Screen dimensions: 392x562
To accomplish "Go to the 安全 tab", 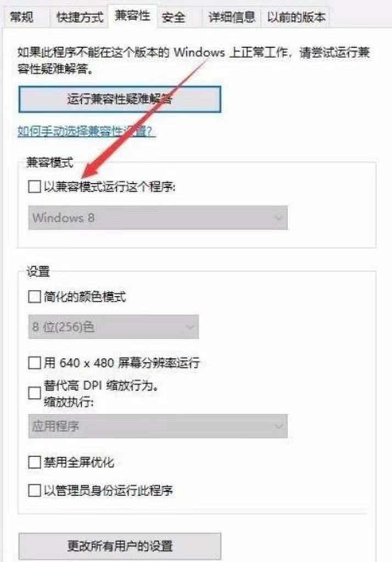I will pos(173,17).
